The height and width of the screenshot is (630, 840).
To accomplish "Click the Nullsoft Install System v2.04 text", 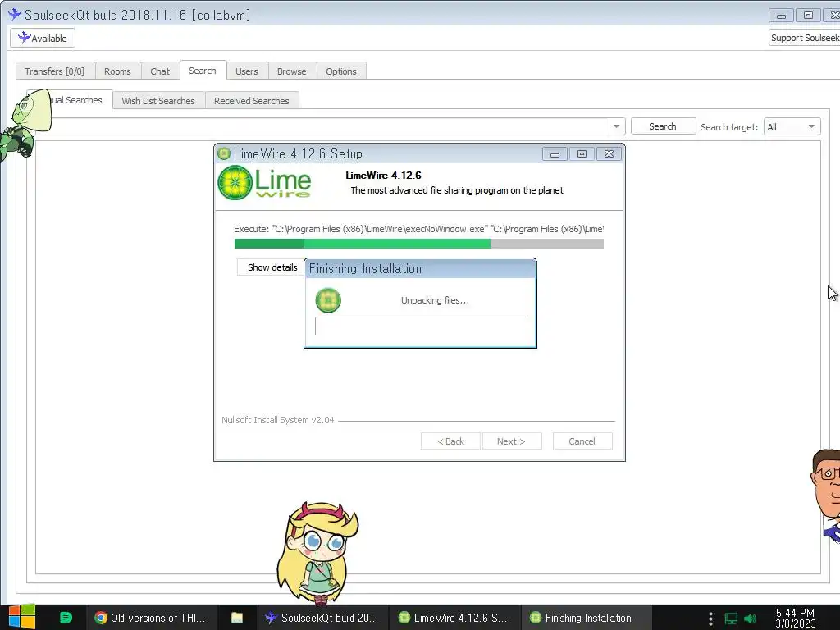I will pyautogui.click(x=277, y=420).
